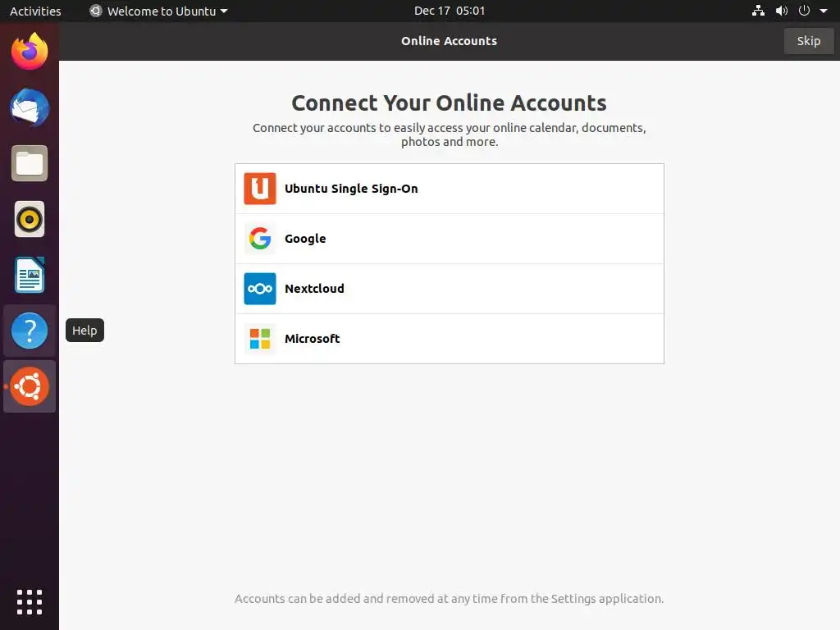Click the Welcome to Ubuntu dock icon

30,386
